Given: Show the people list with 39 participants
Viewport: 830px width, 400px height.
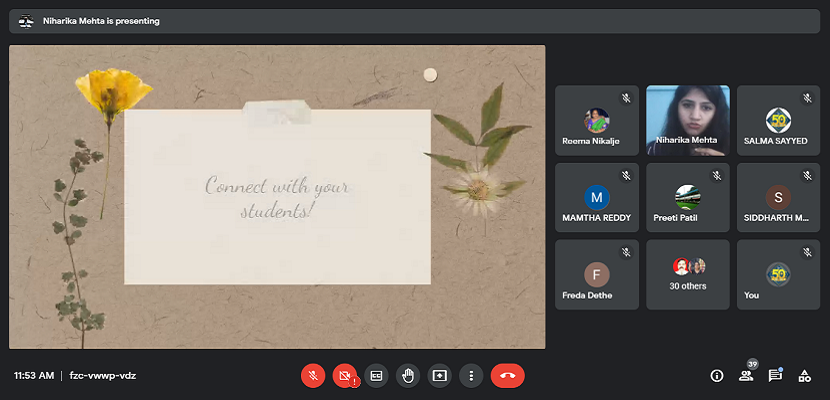Looking at the screenshot, I should 745,376.
